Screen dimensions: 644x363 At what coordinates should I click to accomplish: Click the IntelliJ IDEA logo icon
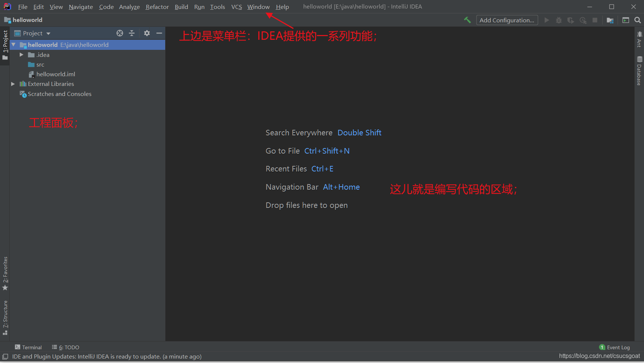tap(7, 6)
